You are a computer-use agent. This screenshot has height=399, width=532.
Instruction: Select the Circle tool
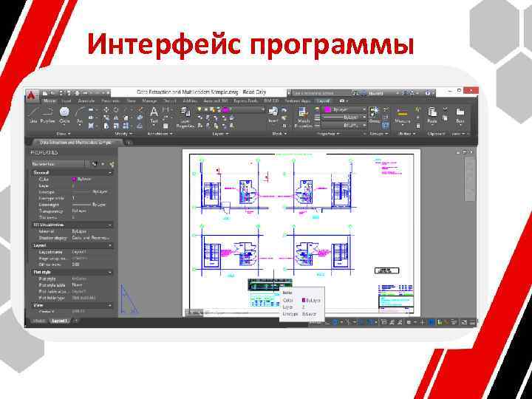click(x=64, y=115)
